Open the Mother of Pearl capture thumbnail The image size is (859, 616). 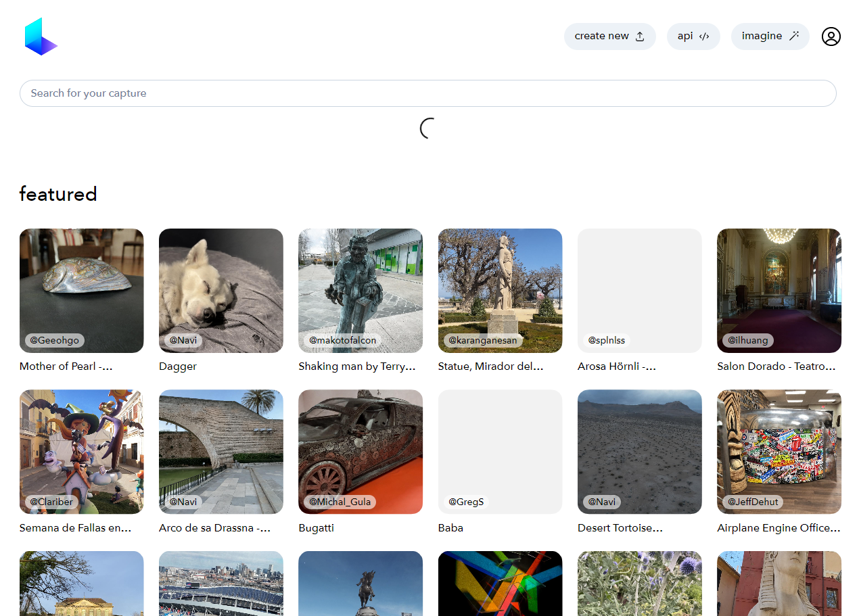point(81,284)
